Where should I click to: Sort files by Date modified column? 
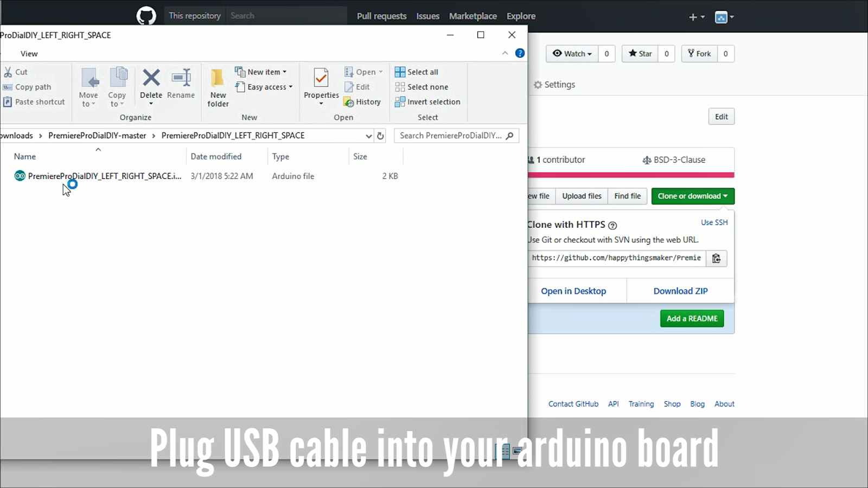point(216,156)
